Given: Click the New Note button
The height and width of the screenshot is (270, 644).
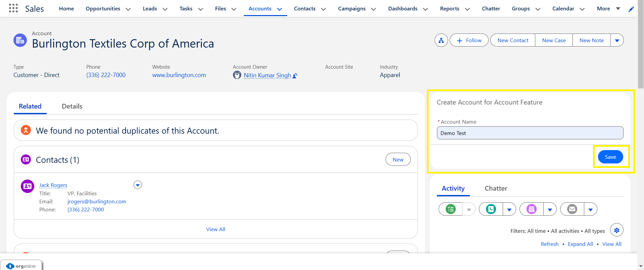Looking at the screenshot, I should click(x=591, y=40).
